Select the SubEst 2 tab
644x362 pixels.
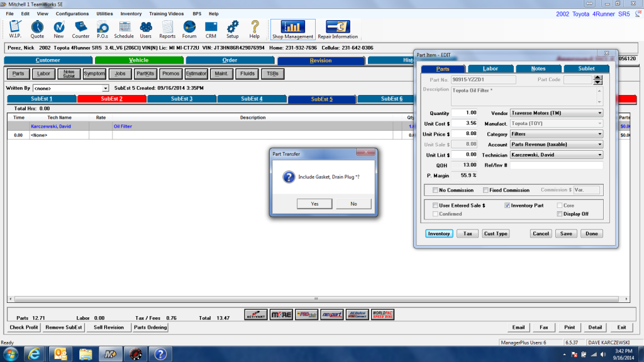coord(112,99)
